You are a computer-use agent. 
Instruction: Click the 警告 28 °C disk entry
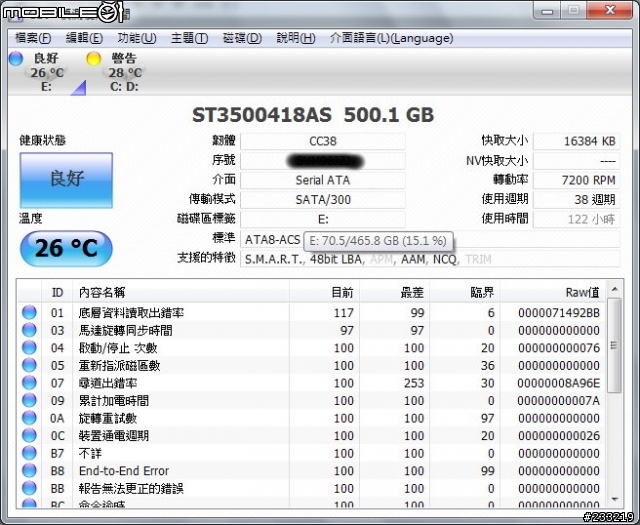pos(124,72)
